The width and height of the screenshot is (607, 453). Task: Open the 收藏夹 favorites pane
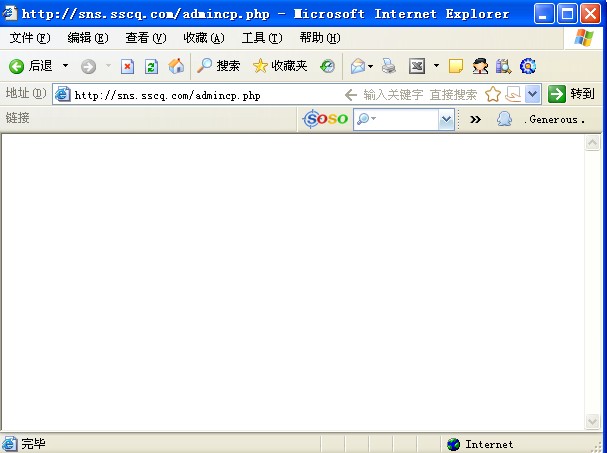click(280, 66)
